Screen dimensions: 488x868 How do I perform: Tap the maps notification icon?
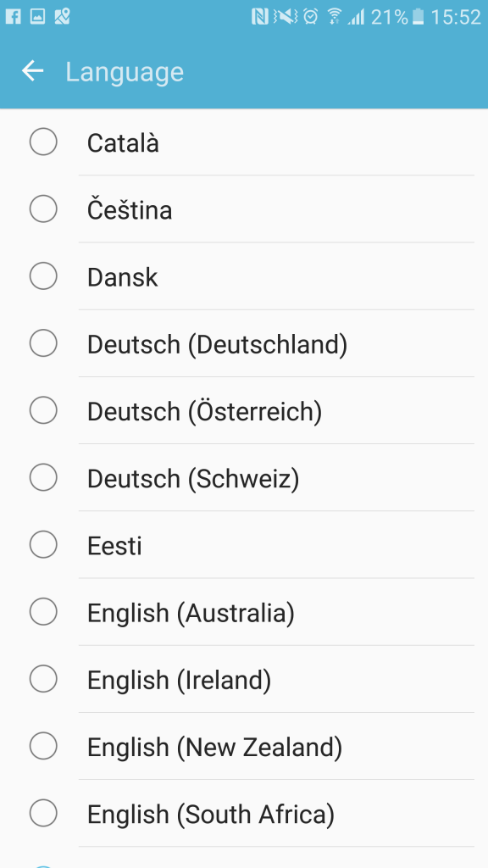coord(62,17)
